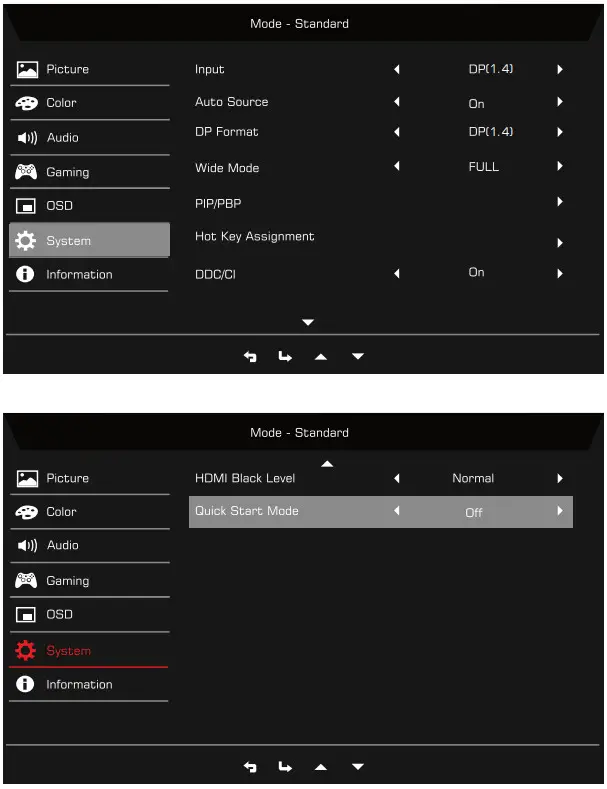Toggle Quick Start Mode with its right arrow
607x789 pixels.
(x=560, y=511)
